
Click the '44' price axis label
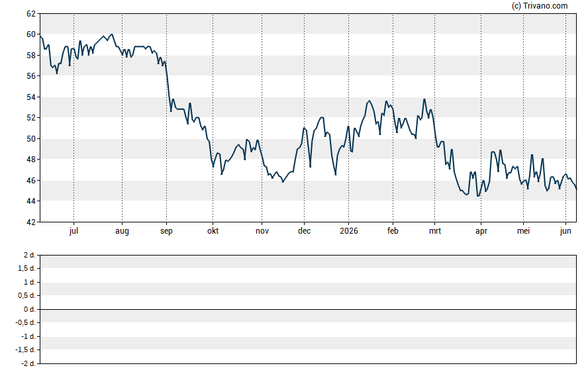pos(31,201)
